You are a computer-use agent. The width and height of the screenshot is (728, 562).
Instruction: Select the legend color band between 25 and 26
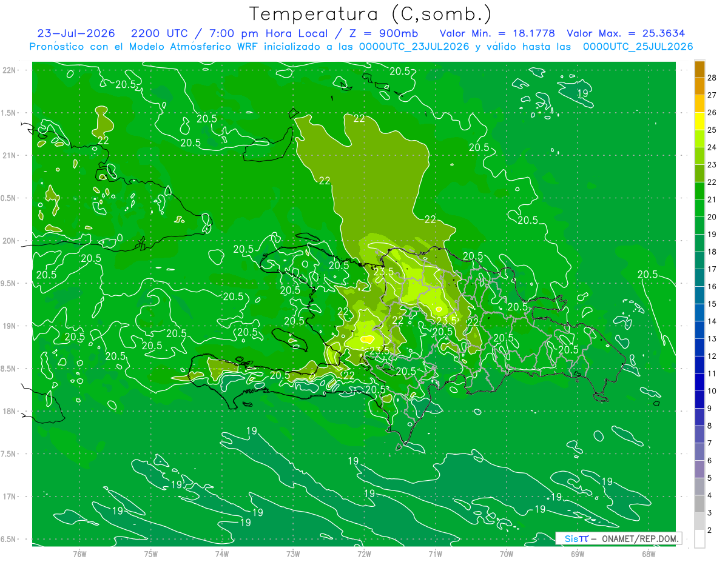pos(699,121)
